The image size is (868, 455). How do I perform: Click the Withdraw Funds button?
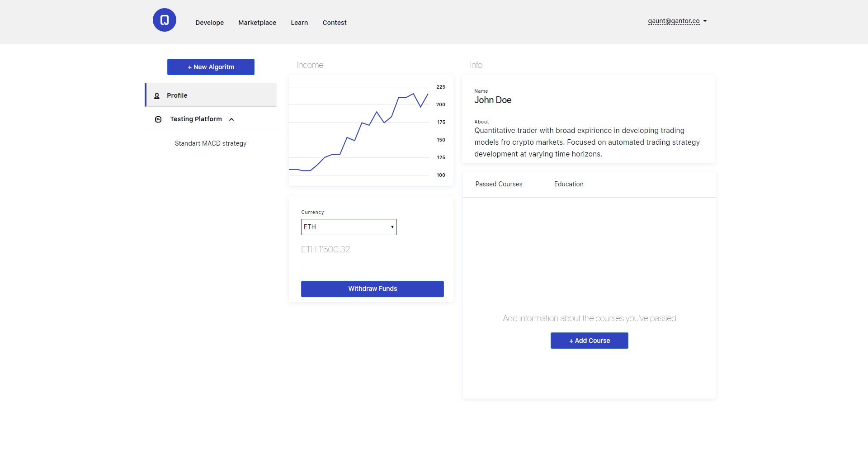372,289
